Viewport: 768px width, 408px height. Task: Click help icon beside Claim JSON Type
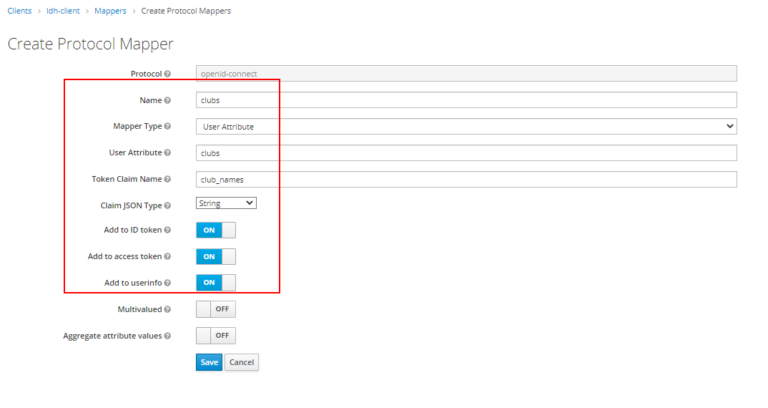[167, 205]
